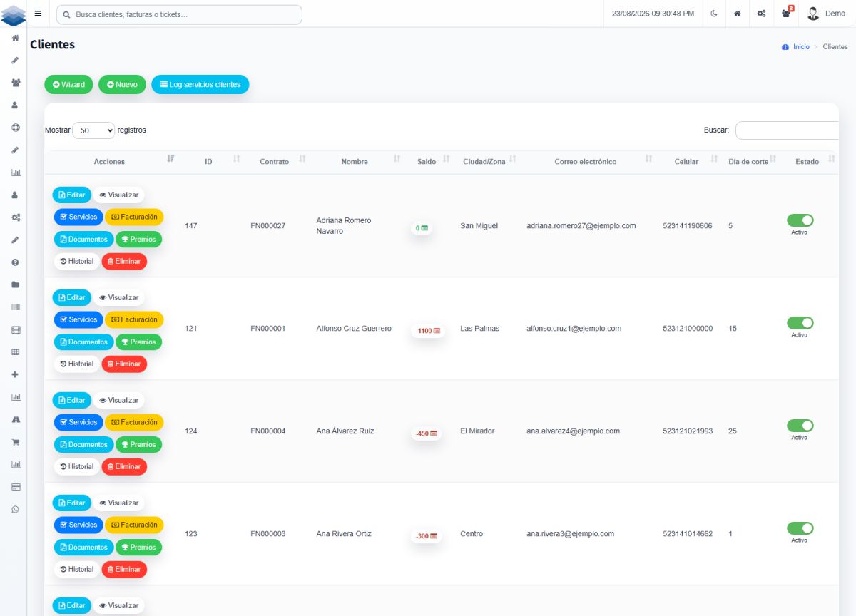Click the -450 saldo badge

click(x=427, y=433)
